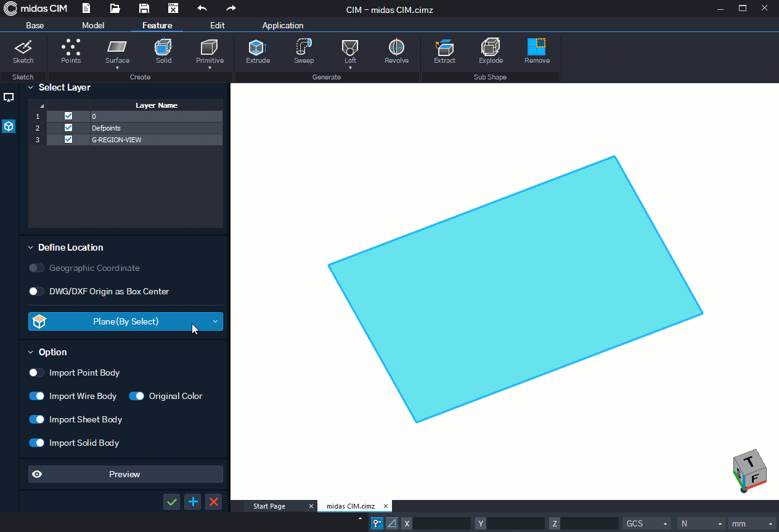The image size is (779, 532).
Task: Click the view orientation cube
Action: [x=749, y=471]
